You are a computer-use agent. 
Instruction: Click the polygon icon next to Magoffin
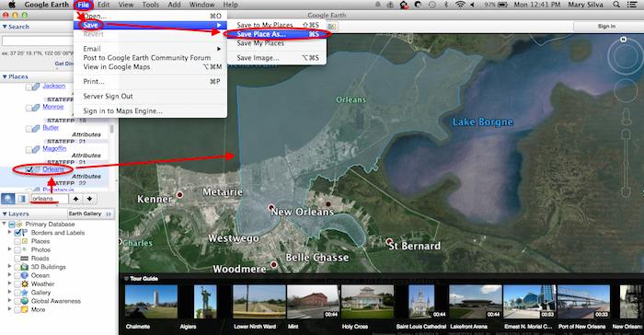point(36,150)
